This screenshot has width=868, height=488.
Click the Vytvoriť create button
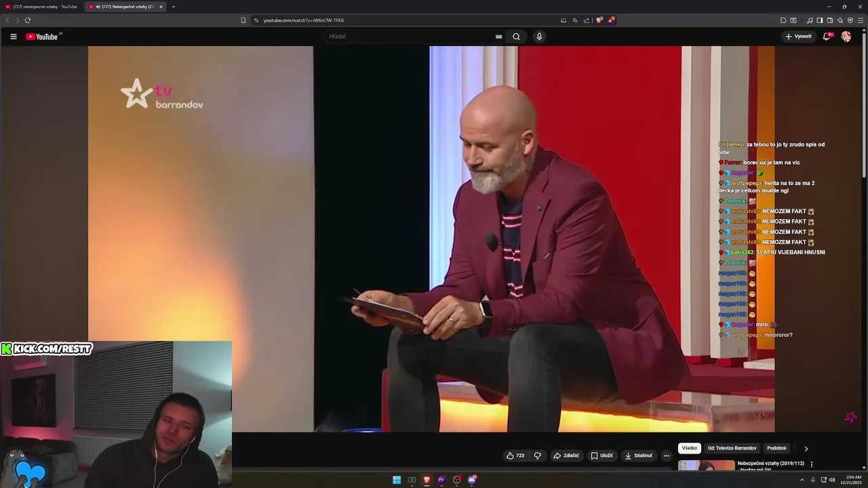798,37
